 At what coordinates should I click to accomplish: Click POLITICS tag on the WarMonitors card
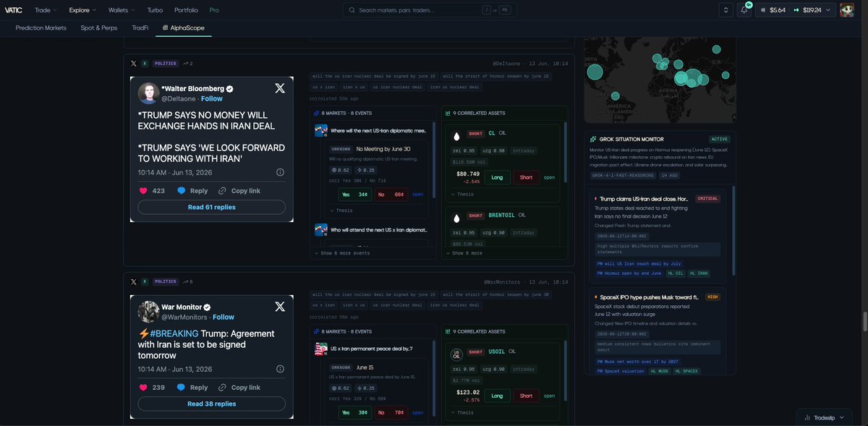(x=165, y=281)
